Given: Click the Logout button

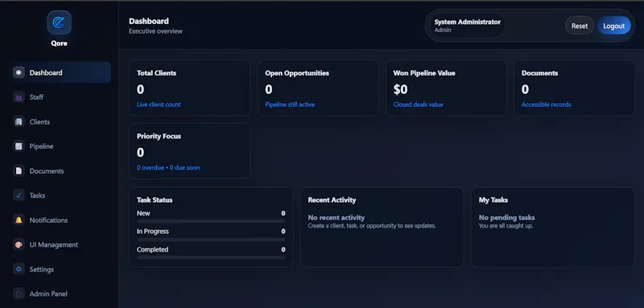Looking at the screenshot, I should (x=614, y=26).
